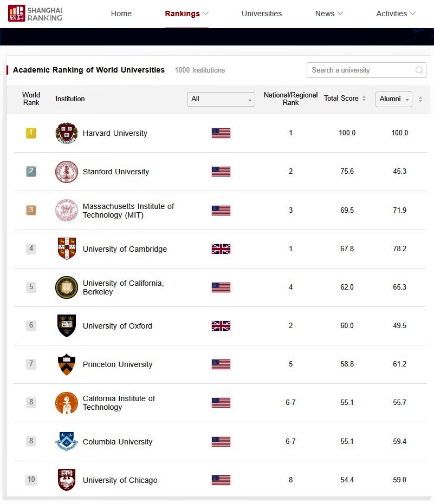Toggle sort arrows next to Alumni dropdown
The height and width of the screenshot is (504, 434).
click(420, 99)
